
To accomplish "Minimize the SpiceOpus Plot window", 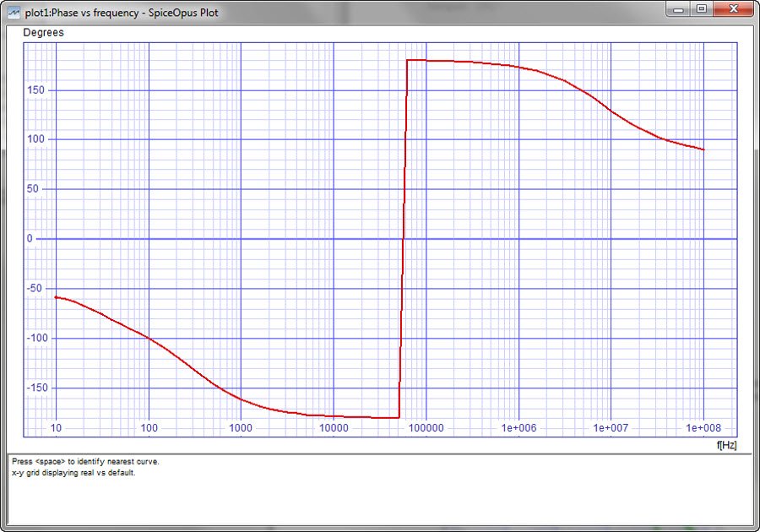I will [678, 9].
